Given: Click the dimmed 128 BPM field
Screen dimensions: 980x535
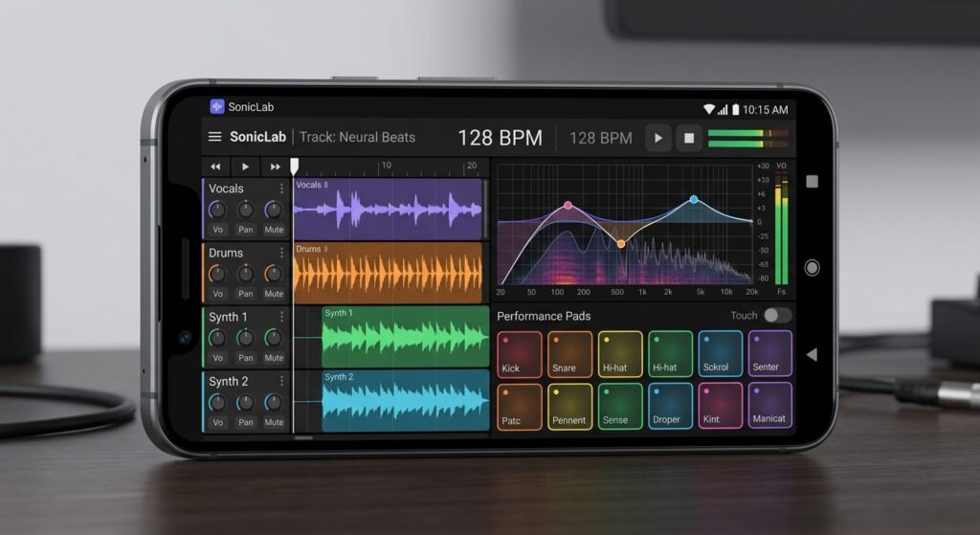Looking at the screenshot, I should pyautogui.click(x=601, y=138).
